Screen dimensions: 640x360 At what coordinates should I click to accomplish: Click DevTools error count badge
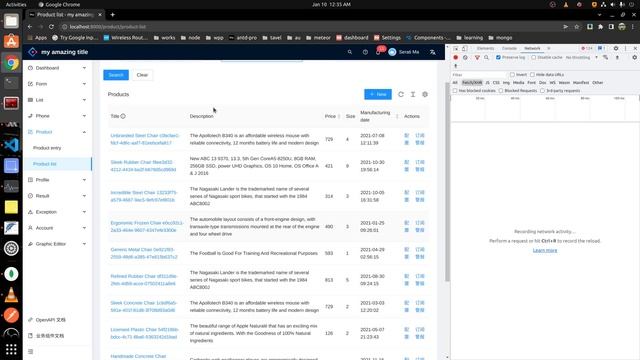(587, 48)
